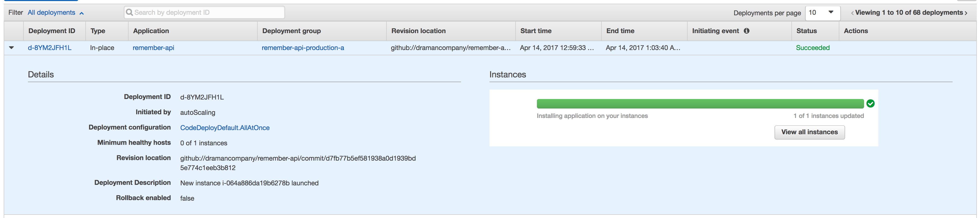Click the Start time column header

(536, 31)
